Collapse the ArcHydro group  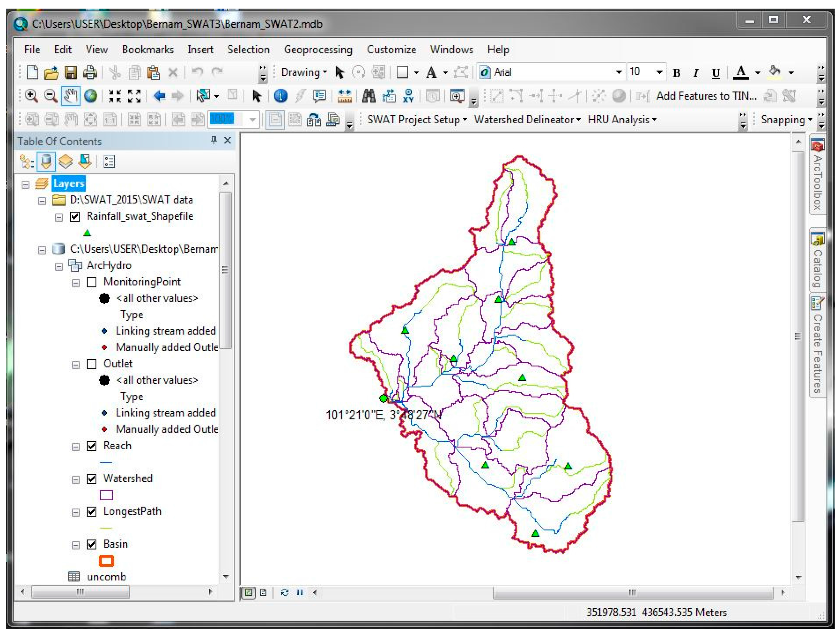pos(59,267)
